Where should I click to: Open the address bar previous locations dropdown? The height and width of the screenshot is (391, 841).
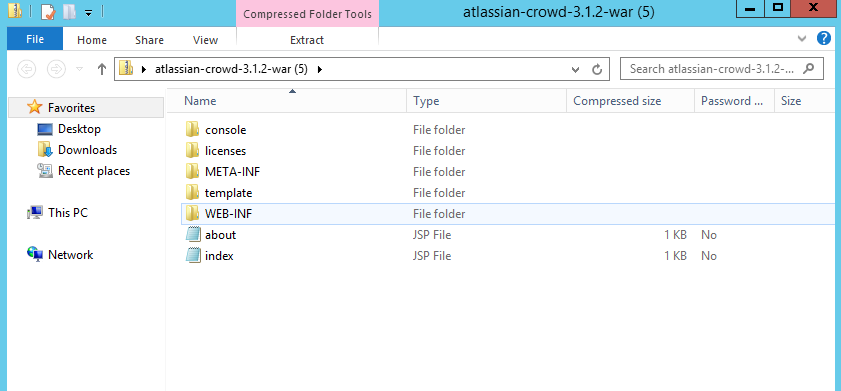click(576, 69)
